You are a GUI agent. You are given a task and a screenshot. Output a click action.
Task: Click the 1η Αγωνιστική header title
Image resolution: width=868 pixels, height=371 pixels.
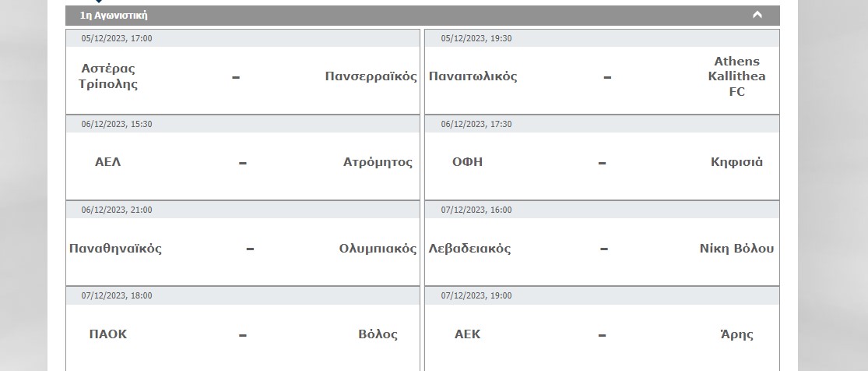point(114,15)
